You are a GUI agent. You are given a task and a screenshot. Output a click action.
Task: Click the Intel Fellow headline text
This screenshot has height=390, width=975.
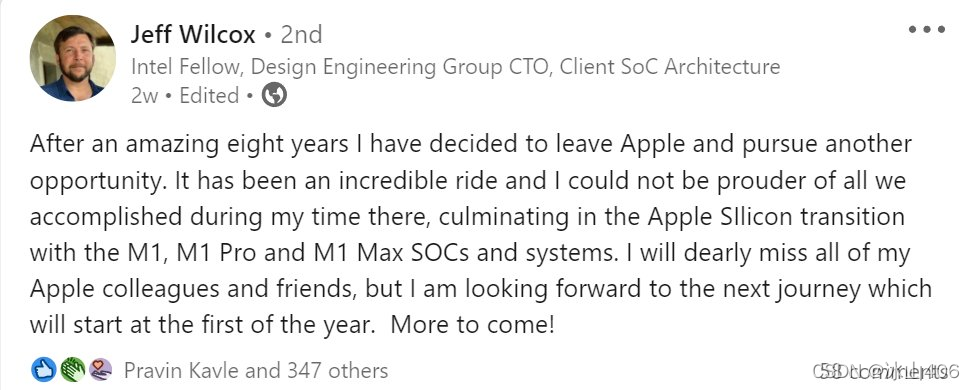coord(187,67)
